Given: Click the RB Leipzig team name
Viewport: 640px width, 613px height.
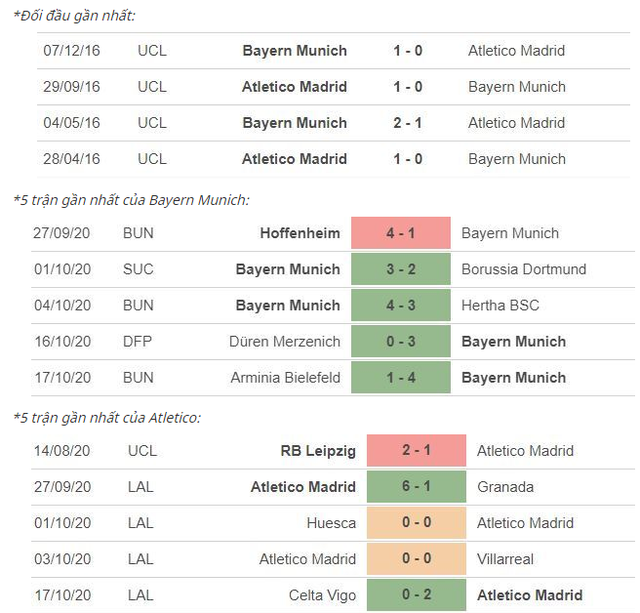Looking at the screenshot, I should pyautogui.click(x=319, y=451).
